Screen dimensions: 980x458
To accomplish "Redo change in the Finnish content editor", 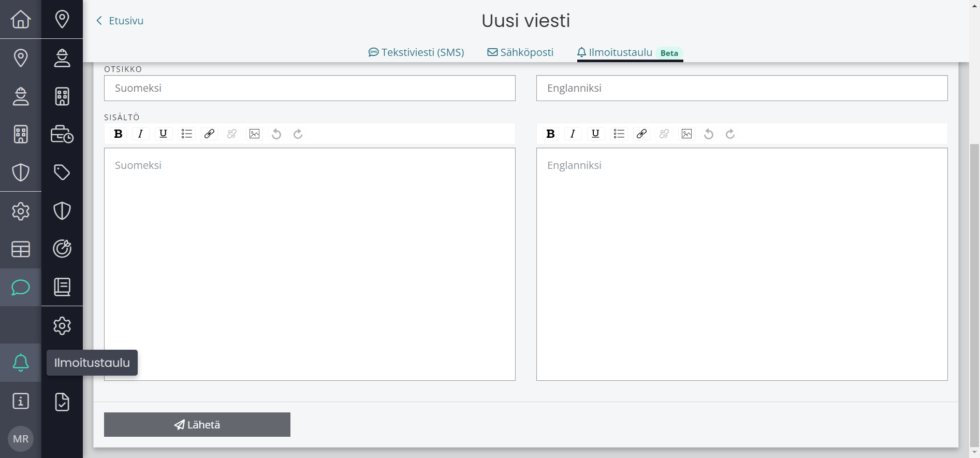I will click(x=298, y=134).
